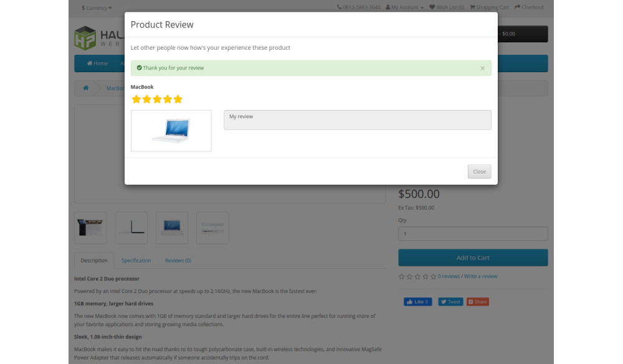
Task: Dismiss the thank you alert message
Action: click(x=482, y=68)
